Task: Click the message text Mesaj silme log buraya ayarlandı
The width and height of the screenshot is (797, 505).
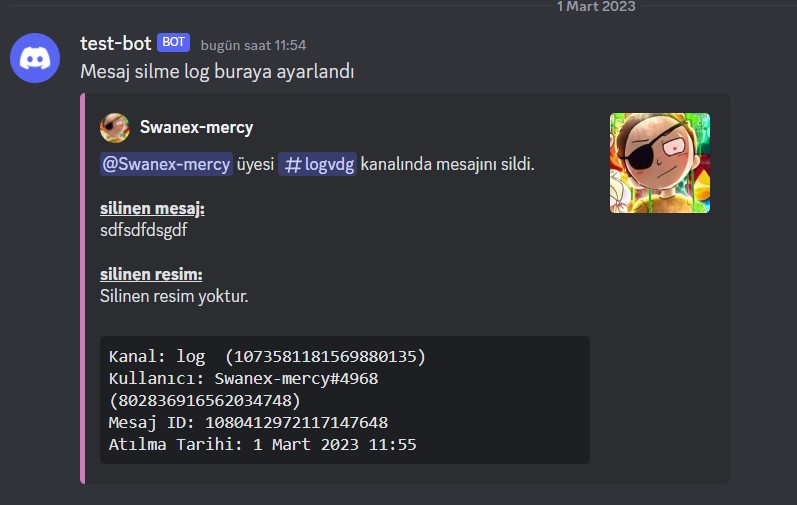Action: tap(217, 72)
